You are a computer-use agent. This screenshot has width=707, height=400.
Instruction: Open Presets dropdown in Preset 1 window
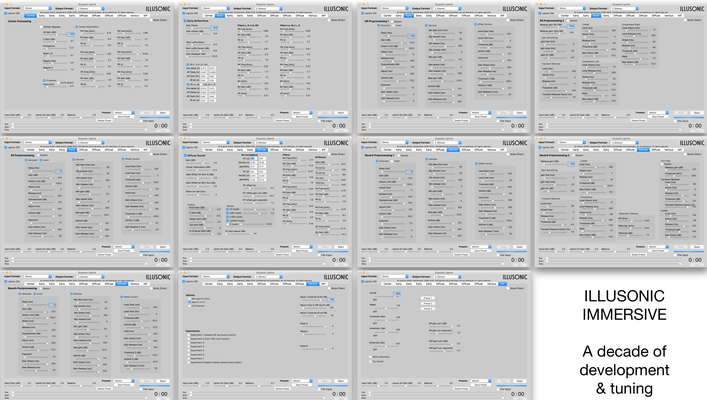(x=481, y=381)
